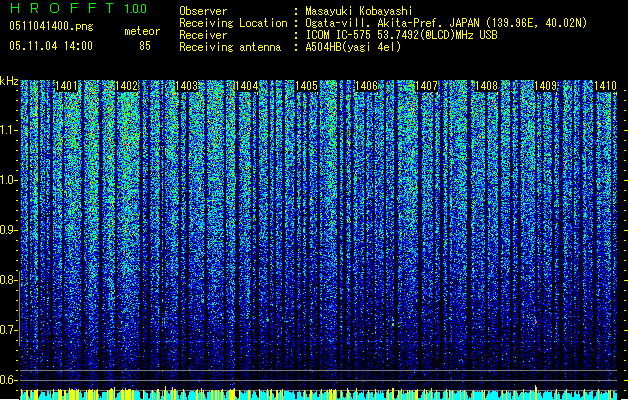Select the 1406 time marker
The height and width of the screenshot is (400, 629).
pos(366,86)
